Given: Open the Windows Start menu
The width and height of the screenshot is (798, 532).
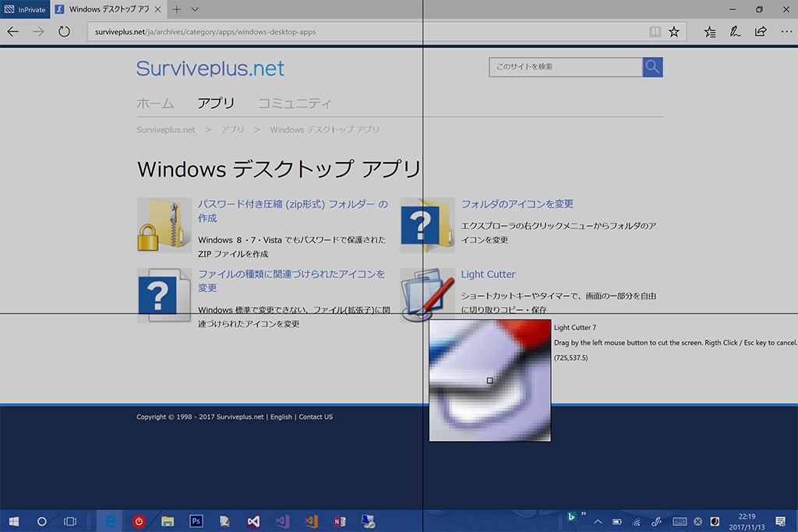Looking at the screenshot, I should point(14,521).
